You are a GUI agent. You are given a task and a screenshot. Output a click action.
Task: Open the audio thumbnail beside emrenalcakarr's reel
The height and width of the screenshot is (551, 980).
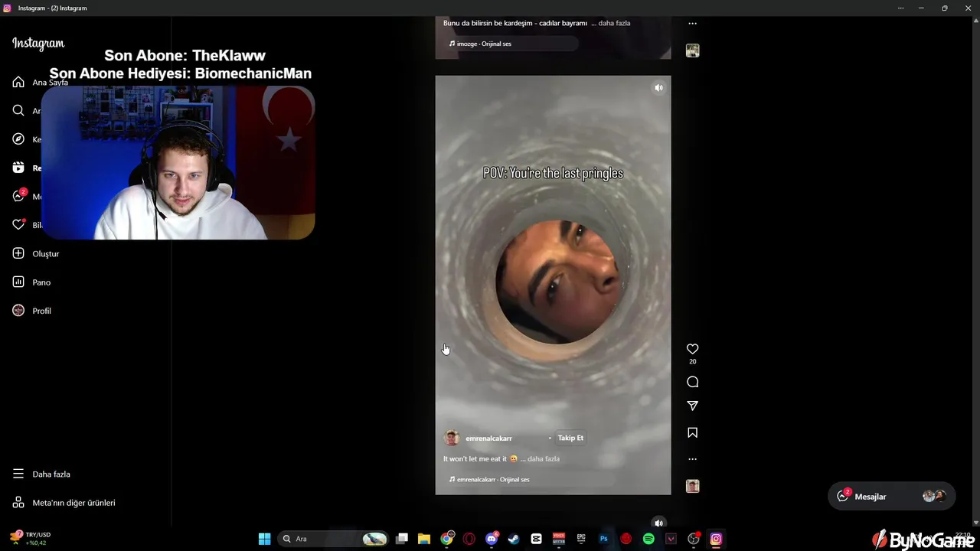[692, 486]
